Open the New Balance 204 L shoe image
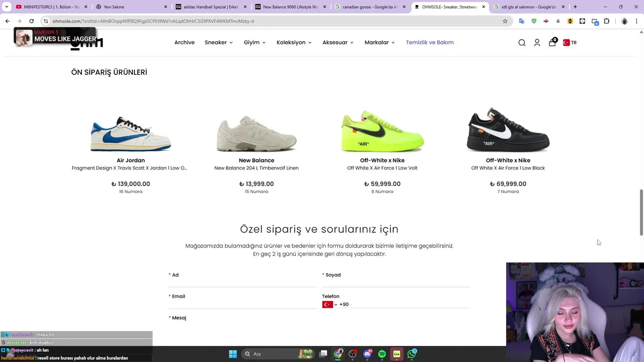Image resolution: width=644 pixels, height=362 pixels. tap(257, 133)
